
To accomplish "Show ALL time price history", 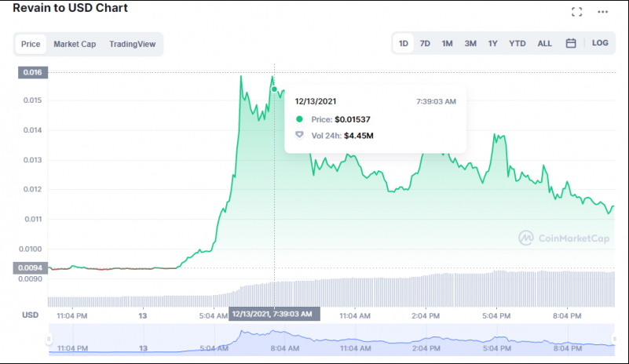I will click(544, 43).
